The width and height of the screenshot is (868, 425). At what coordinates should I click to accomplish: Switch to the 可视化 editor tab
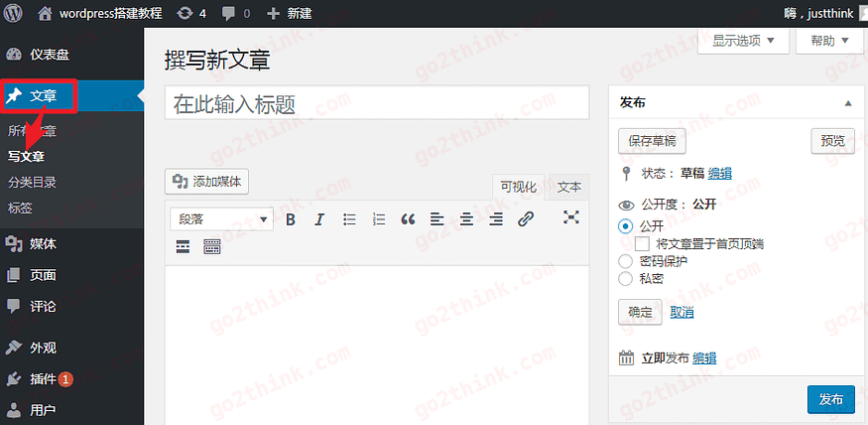click(518, 188)
